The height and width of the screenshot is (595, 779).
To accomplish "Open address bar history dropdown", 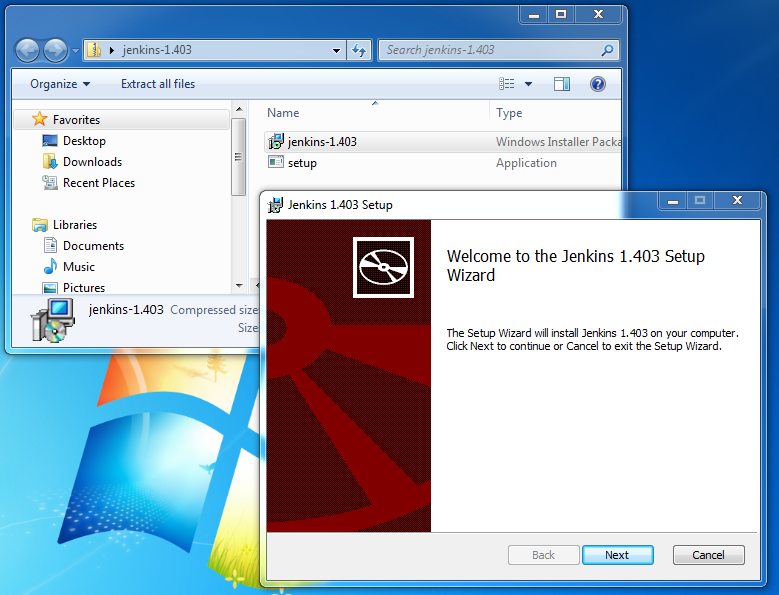I will coord(336,50).
